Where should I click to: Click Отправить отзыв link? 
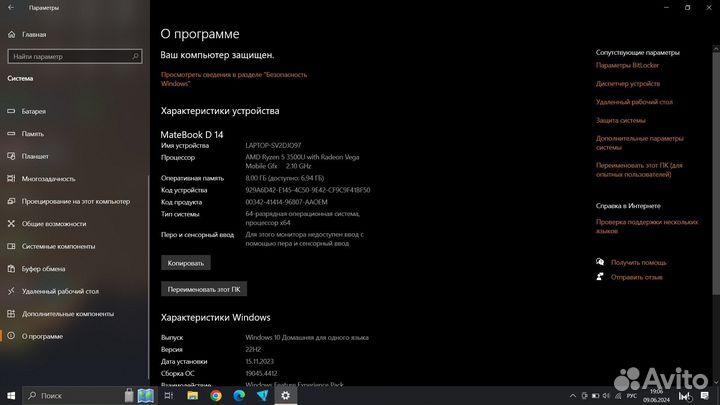(636, 277)
